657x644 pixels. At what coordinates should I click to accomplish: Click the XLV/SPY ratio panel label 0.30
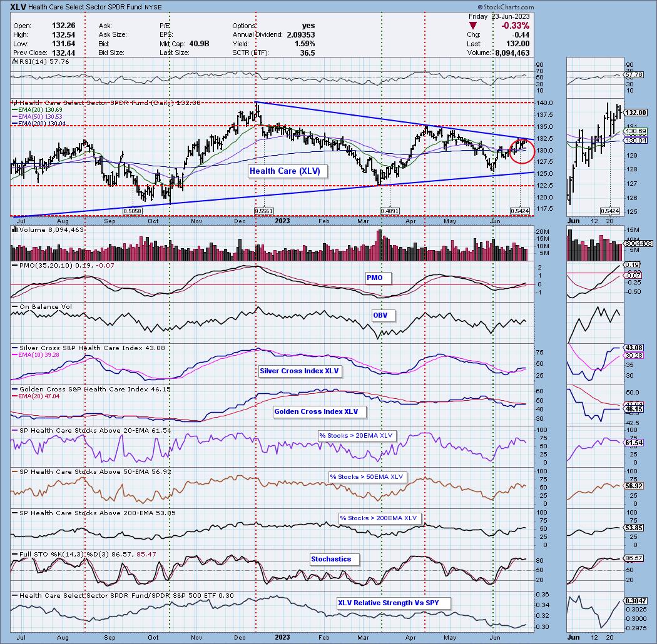pos(123,595)
